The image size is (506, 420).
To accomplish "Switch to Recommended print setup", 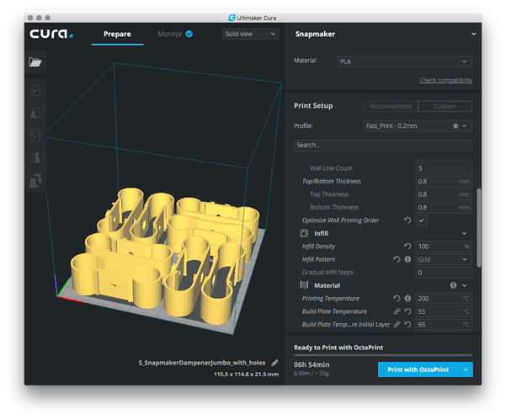I will coord(391,106).
